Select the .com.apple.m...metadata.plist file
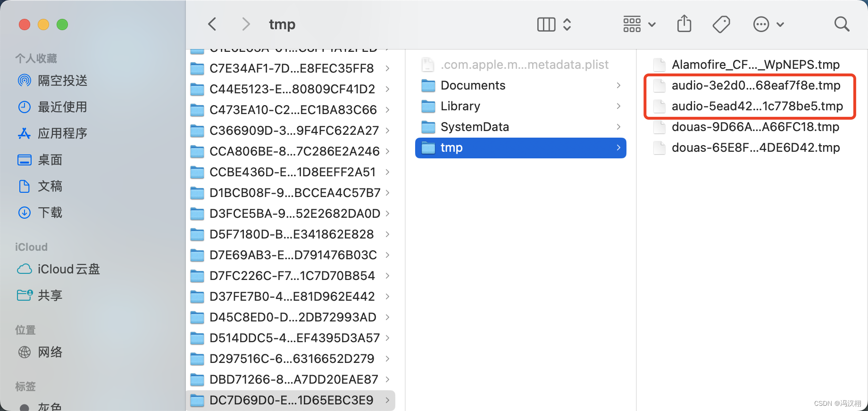The width and height of the screenshot is (868, 411). tap(521, 65)
